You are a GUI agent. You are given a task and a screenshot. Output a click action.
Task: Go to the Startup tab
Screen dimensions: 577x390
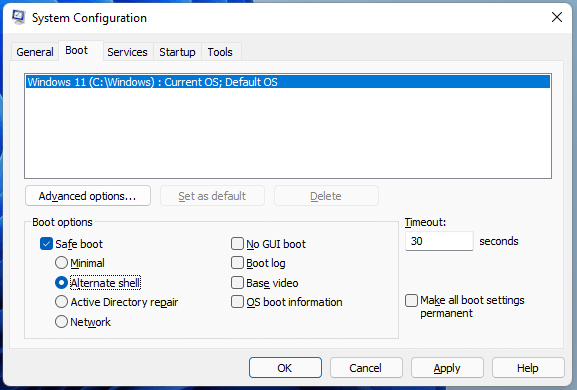click(177, 52)
